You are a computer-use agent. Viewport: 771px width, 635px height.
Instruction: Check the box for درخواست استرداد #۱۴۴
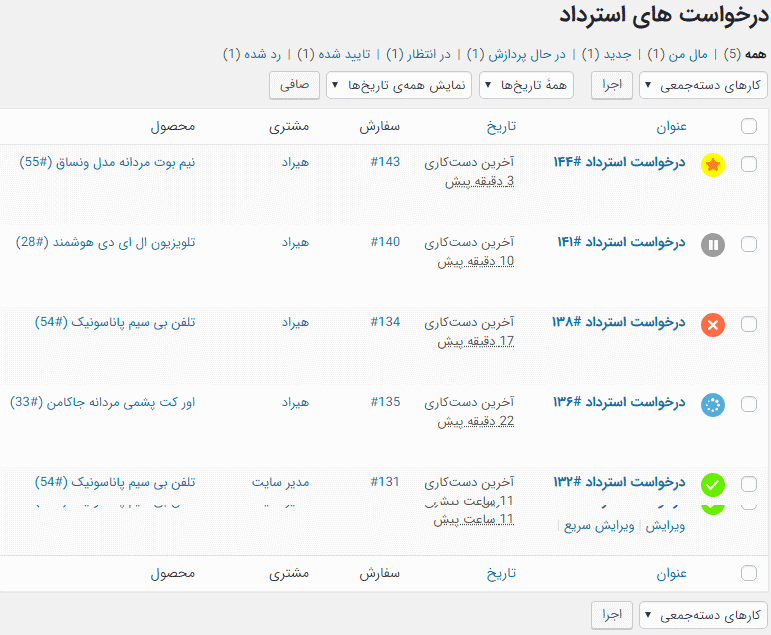click(748, 164)
